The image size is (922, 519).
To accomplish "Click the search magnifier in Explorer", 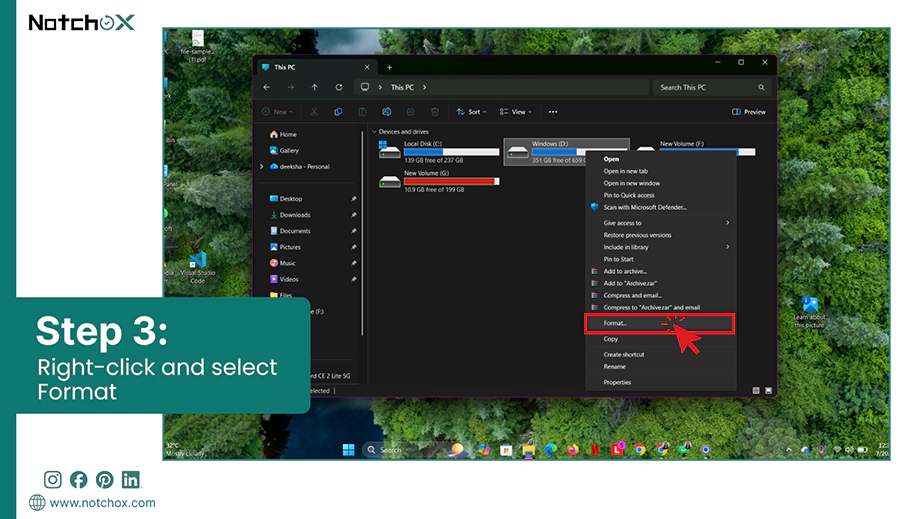I will pos(761,87).
